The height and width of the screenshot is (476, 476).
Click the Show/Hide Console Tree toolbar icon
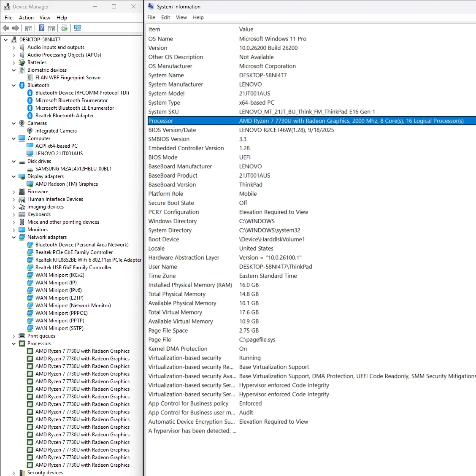29,28
